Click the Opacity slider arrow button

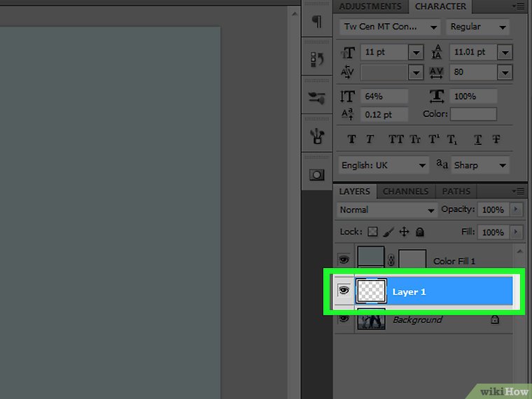pyautogui.click(x=517, y=209)
